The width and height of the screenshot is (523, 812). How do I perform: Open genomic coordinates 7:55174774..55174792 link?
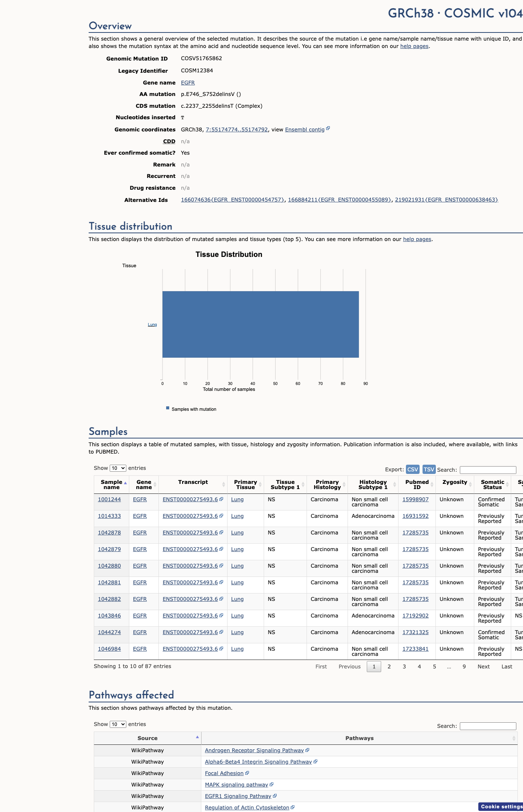[237, 130]
